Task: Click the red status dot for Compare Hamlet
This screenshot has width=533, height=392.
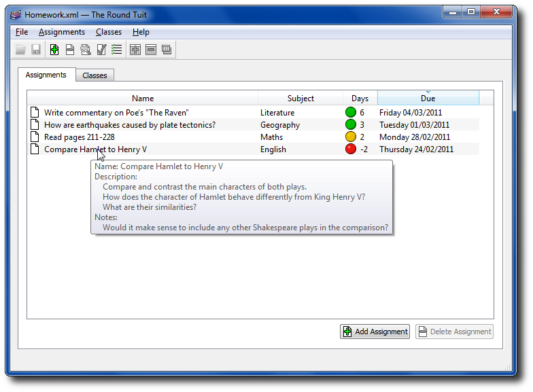Action: tap(351, 149)
